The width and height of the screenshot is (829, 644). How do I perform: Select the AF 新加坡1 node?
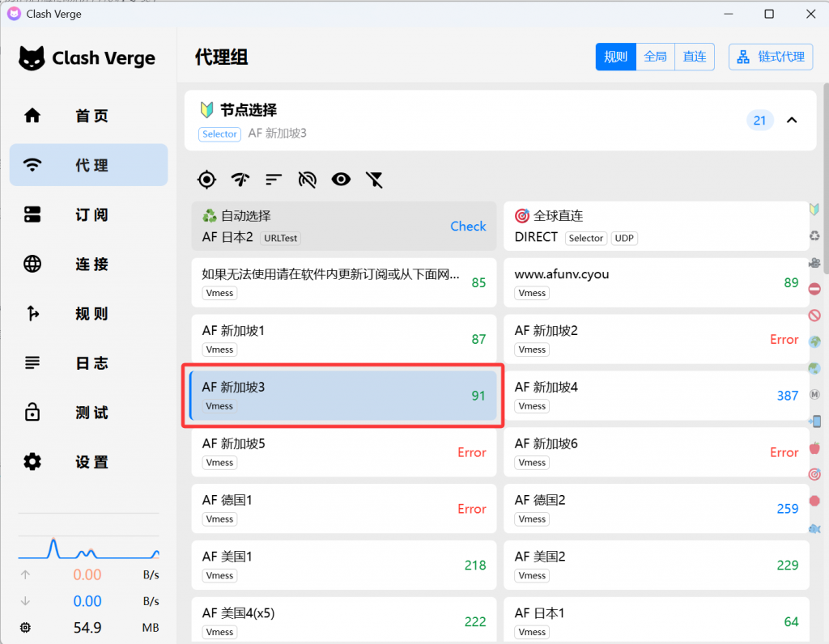coord(343,339)
